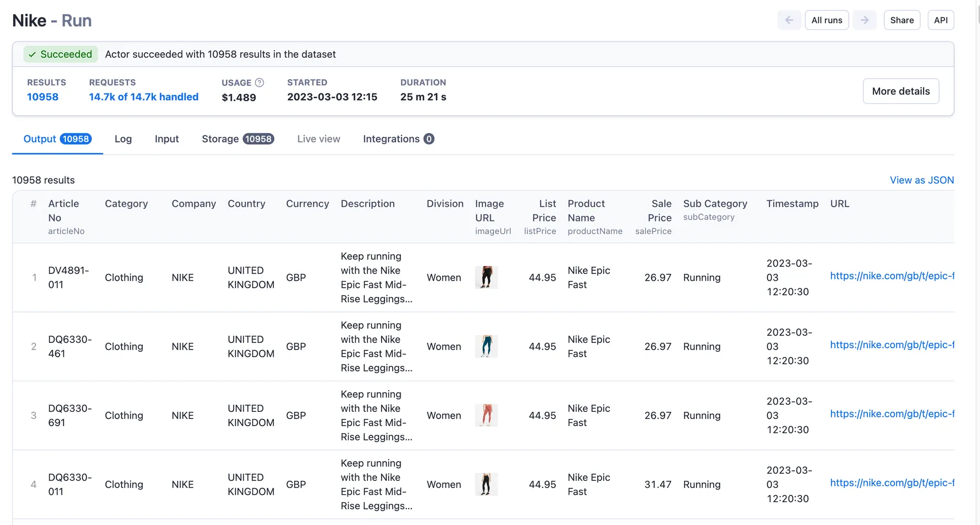Open black leggings thumbnail in row 1
The image size is (980, 525).
tap(486, 277)
